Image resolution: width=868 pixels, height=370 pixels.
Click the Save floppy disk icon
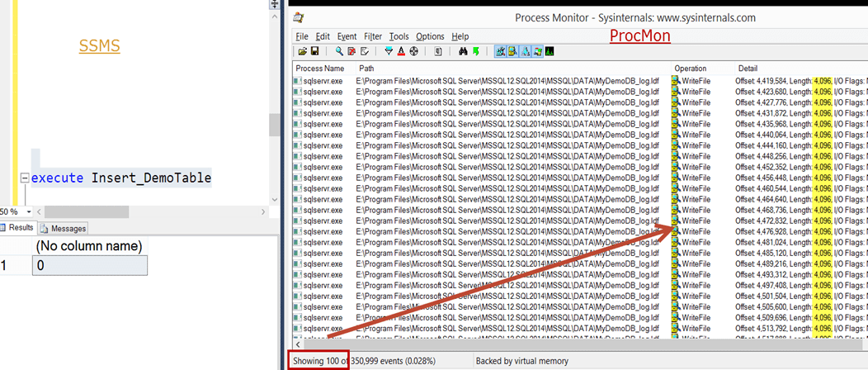point(314,51)
